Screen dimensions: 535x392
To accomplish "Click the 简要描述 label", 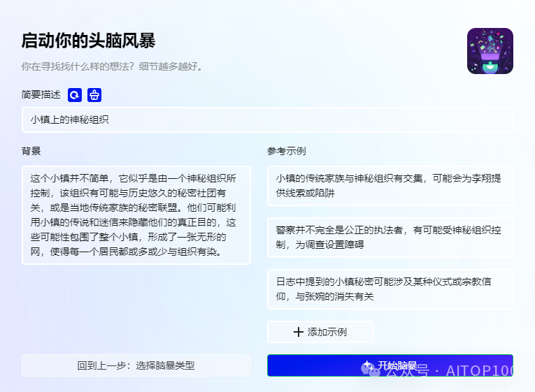I will [41, 94].
